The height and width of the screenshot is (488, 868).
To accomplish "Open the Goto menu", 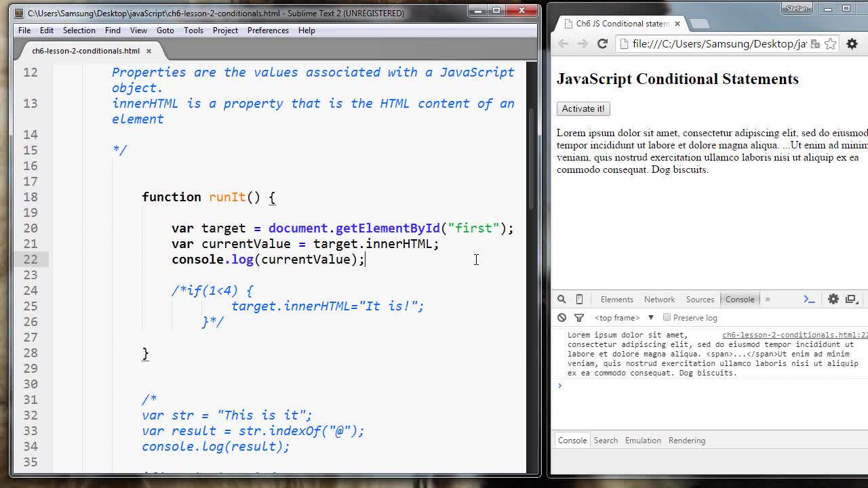I will 165,30.
